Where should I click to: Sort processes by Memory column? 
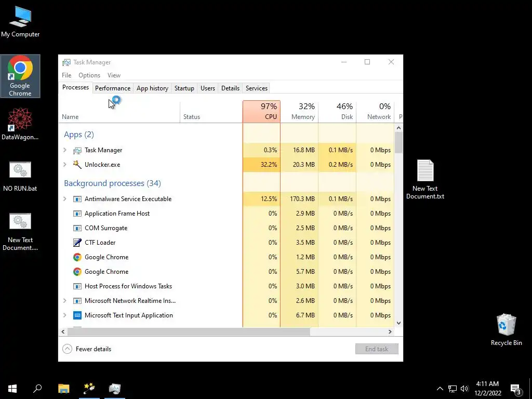click(x=299, y=112)
